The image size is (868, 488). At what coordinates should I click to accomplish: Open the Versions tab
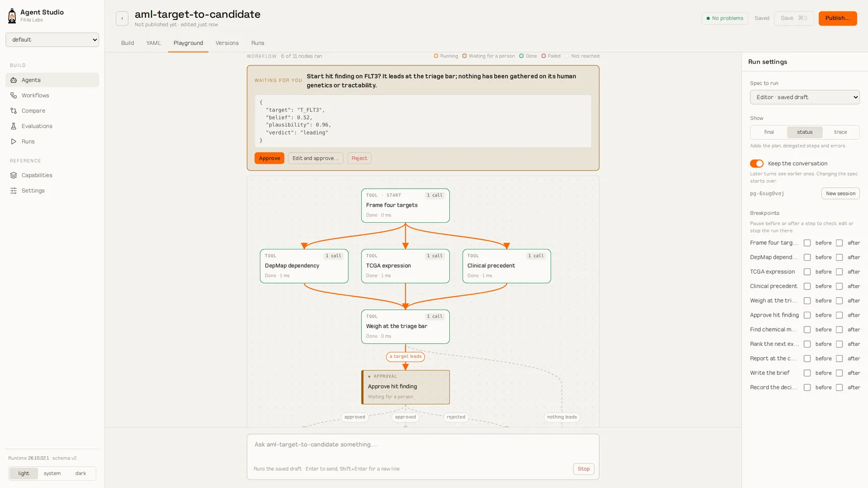(x=227, y=43)
